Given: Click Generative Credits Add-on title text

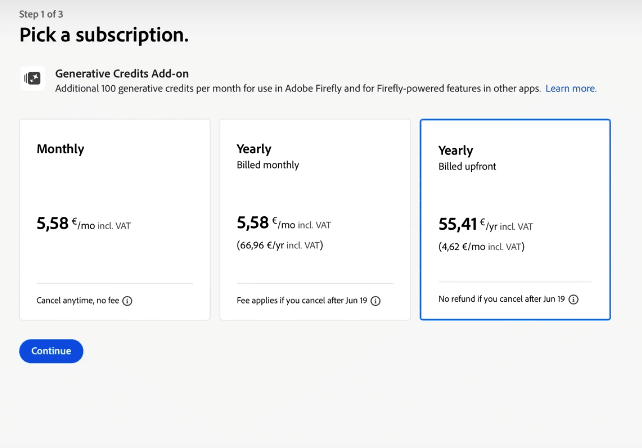Looking at the screenshot, I should tap(122, 74).
